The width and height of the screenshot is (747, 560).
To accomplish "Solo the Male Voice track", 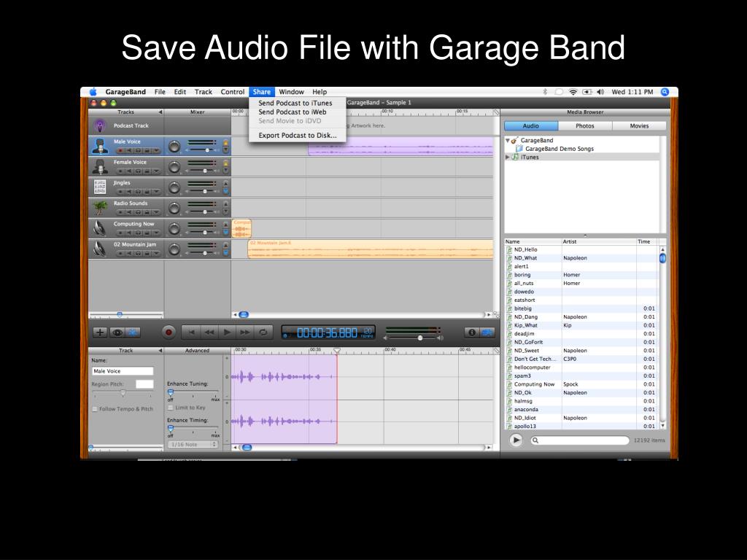I will click(138, 150).
